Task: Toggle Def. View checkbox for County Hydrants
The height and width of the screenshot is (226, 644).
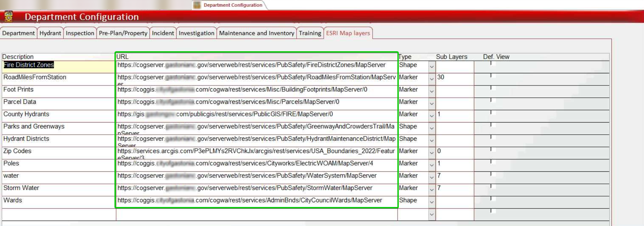Action: click(x=493, y=113)
